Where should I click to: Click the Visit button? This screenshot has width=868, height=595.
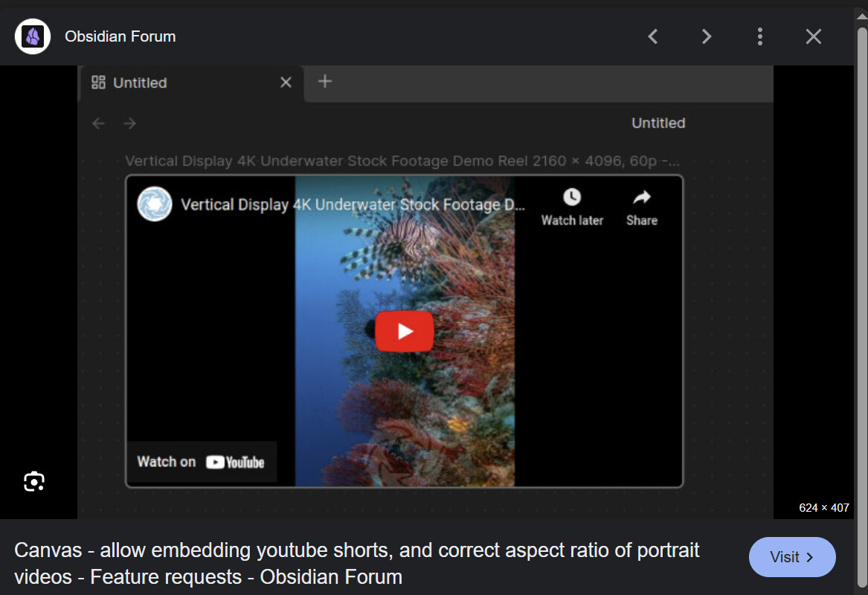(x=792, y=557)
